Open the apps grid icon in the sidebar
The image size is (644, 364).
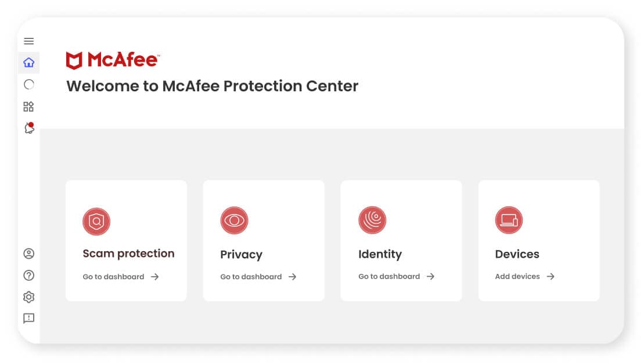[x=28, y=106]
